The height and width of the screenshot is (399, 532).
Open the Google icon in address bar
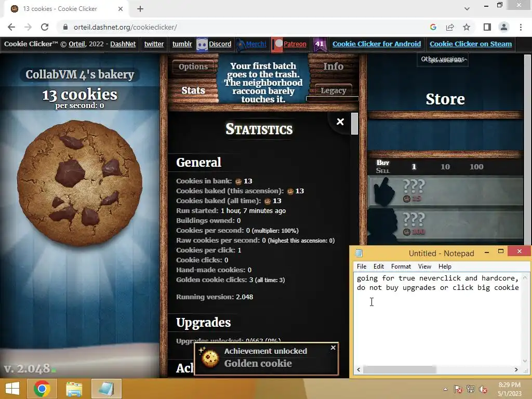click(x=433, y=27)
